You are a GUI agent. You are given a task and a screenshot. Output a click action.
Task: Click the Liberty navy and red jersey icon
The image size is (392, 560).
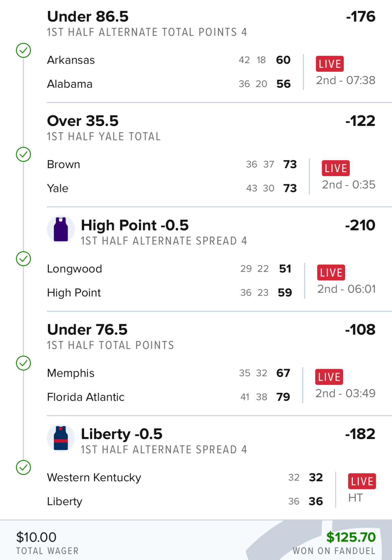[x=61, y=438]
